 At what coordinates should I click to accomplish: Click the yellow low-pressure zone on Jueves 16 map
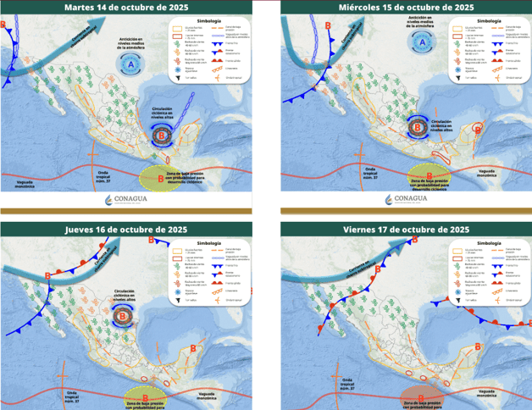coord(146,396)
